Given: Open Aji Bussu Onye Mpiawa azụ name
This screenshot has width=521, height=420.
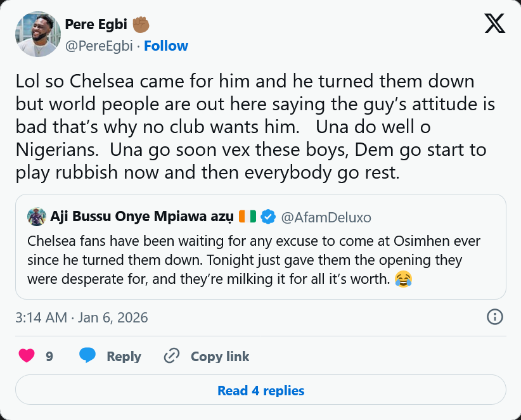Looking at the screenshot, I should coord(143,217).
